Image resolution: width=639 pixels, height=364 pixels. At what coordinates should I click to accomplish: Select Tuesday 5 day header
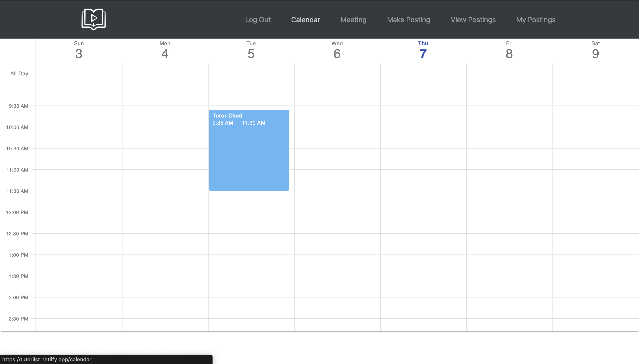click(251, 51)
